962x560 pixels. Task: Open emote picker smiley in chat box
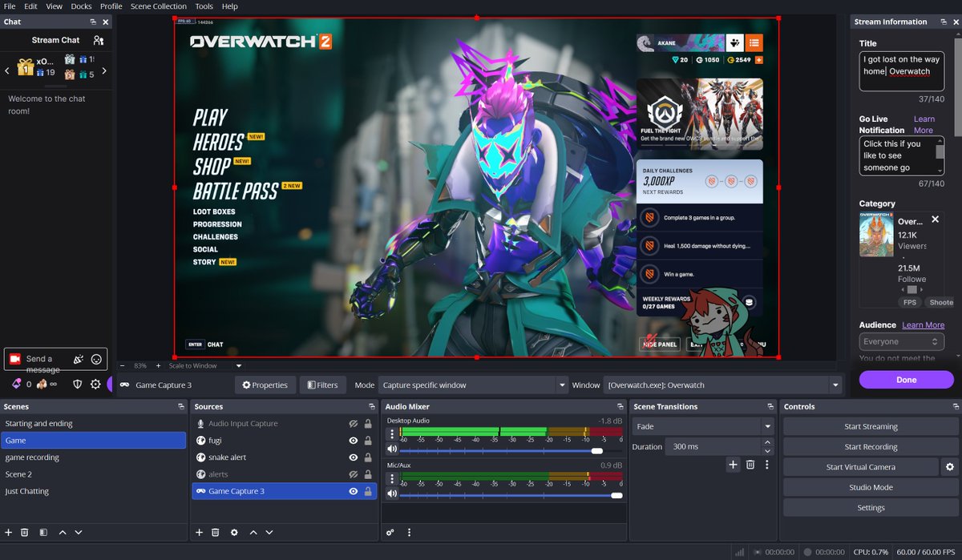pyautogui.click(x=97, y=360)
